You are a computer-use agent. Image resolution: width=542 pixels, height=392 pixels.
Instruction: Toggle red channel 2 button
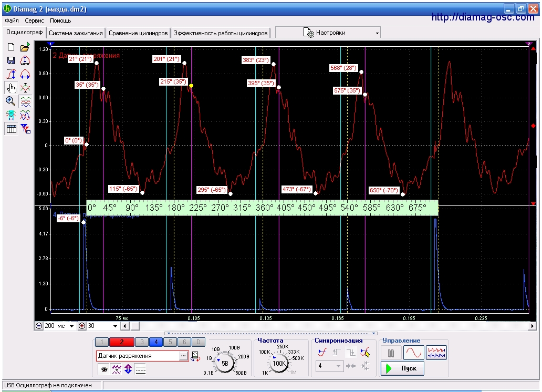122,342
